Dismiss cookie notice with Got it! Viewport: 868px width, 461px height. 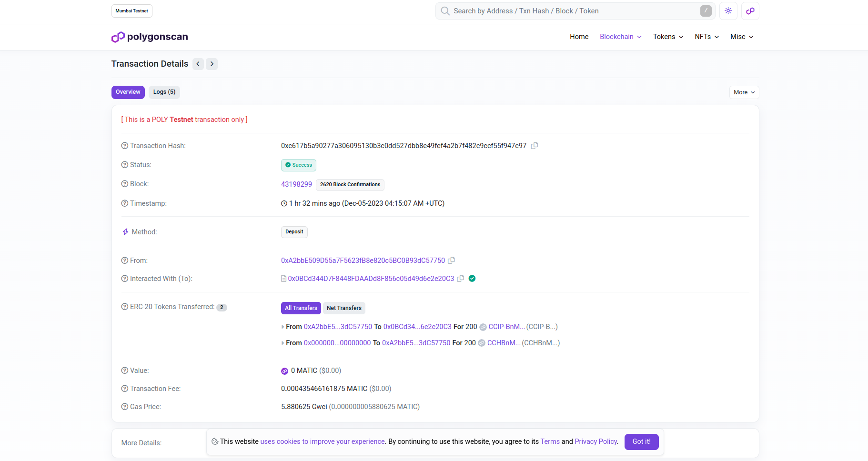642,442
